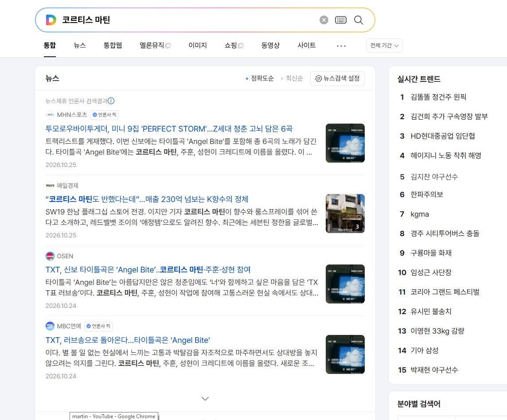Click trend 김똘똘 정건주 원픽
This screenshot has width=507, height=420.
438,97
